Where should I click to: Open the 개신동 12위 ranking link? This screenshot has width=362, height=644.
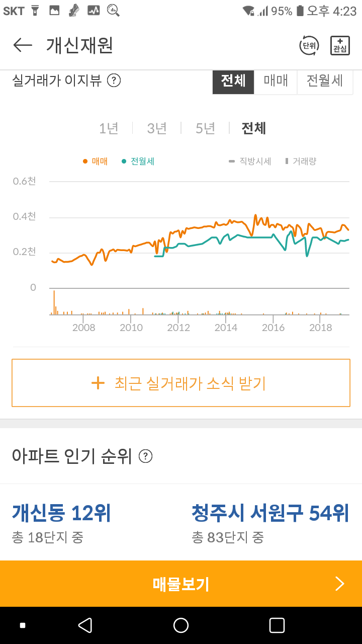(x=61, y=514)
